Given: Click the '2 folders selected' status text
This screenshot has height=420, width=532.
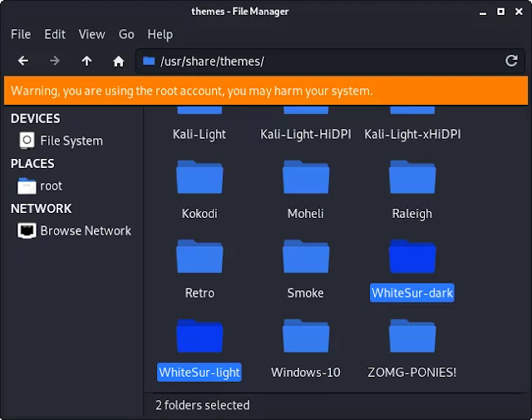Looking at the screenshot, I should coord(203,405).
